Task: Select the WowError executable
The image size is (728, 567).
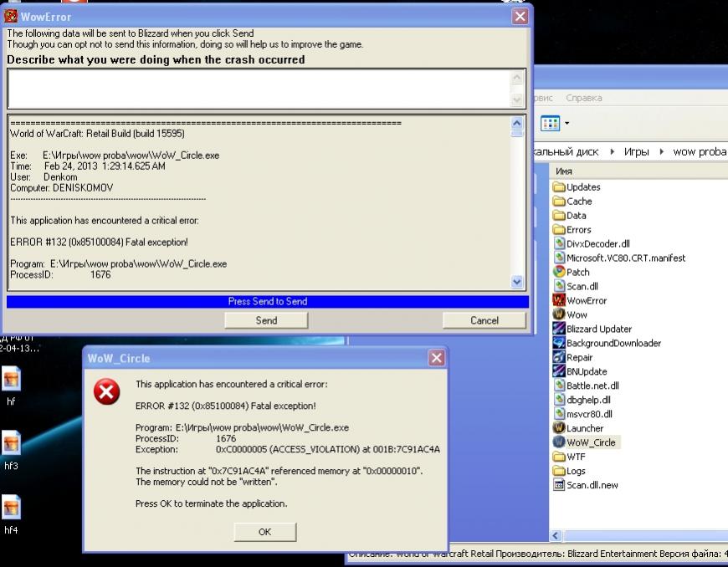Action: pyautogui.click(x=586, y=300)
